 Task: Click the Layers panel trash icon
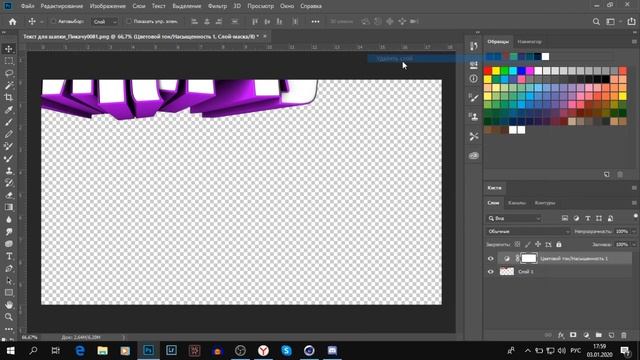[624, 335]
